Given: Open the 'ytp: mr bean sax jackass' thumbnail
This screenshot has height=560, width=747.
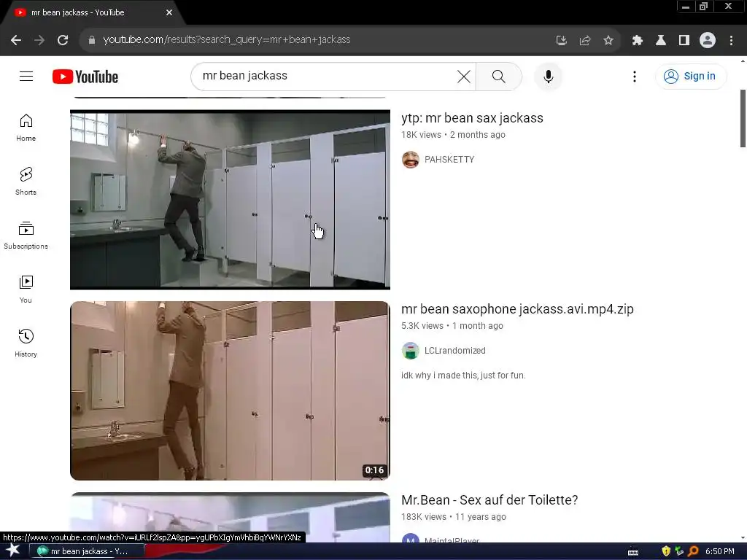Looking at the screenshot, I should point(230,200).
